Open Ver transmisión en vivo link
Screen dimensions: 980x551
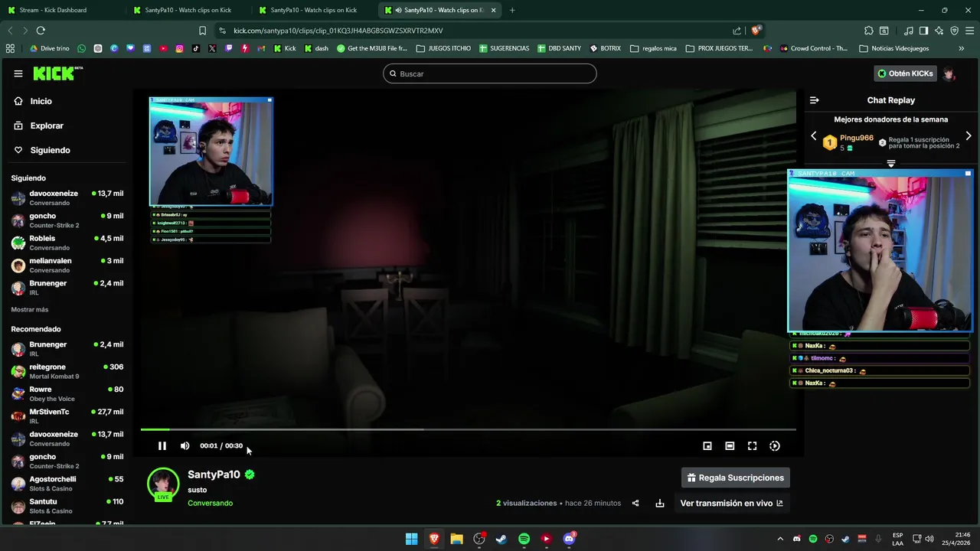pos(732,503)
